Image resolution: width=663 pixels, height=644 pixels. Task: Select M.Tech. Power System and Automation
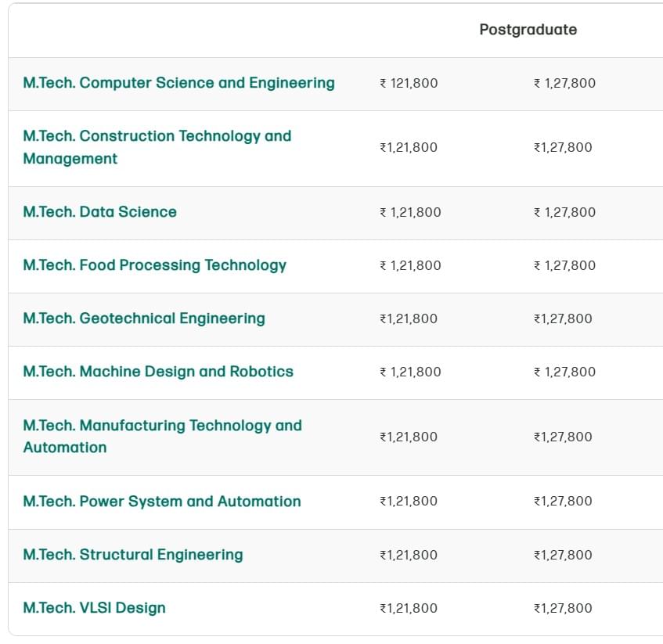[x=161, y=502]
